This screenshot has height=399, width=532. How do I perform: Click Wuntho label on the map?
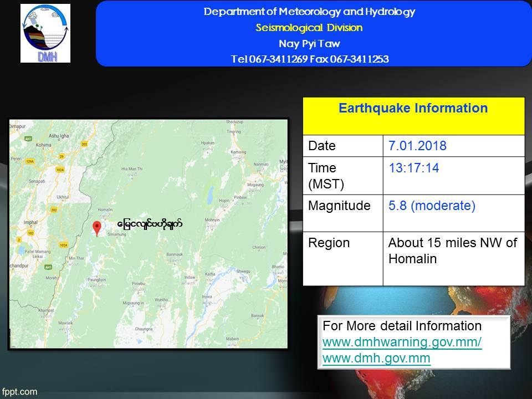tap(161, 300)
